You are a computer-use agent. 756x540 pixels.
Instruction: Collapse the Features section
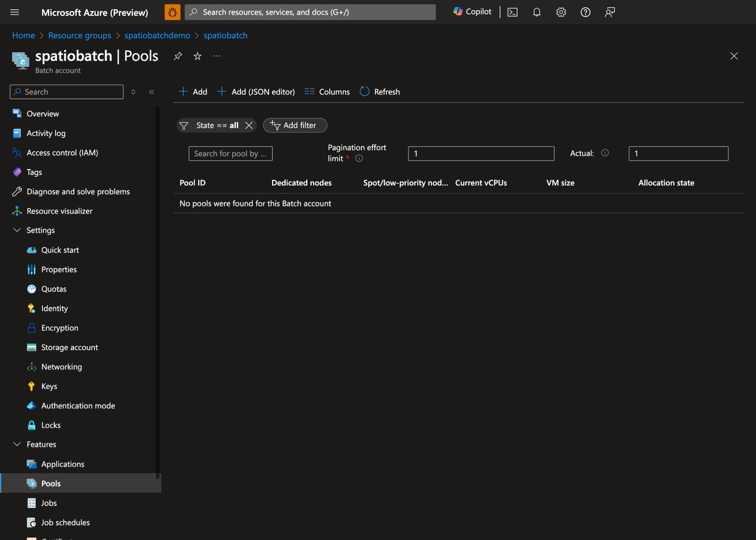point(17,444)
